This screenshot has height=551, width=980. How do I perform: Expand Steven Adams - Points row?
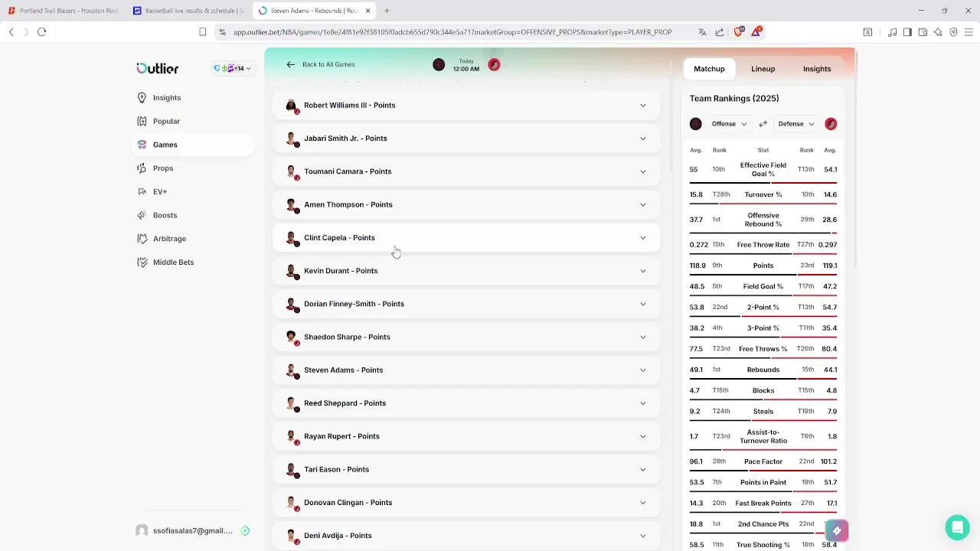pyautogui.click(x=466, y=370)
